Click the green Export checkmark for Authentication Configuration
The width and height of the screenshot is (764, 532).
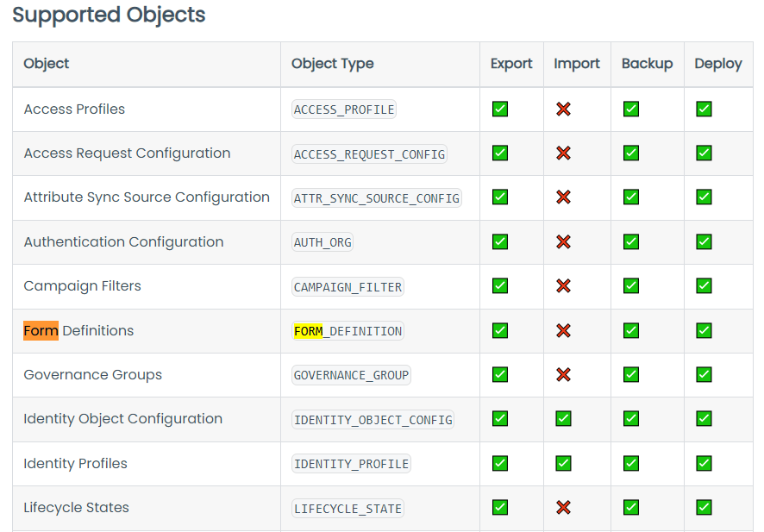click(499, 241)
